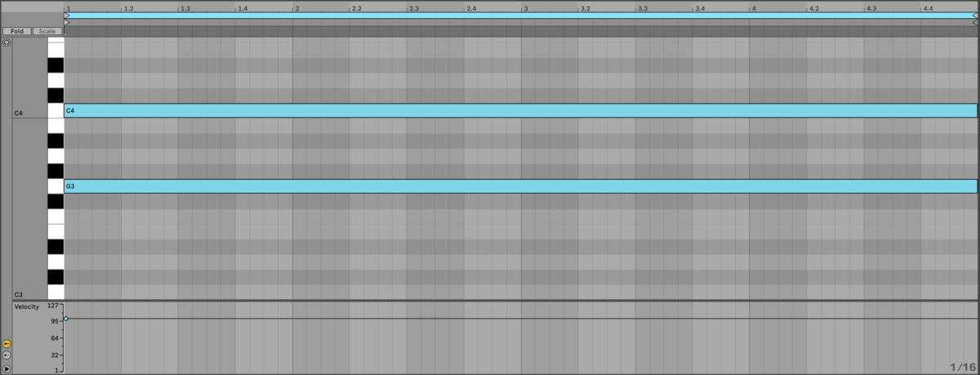Click the Velocity lane label
980x375 pixels.
click(x=26, y=306)
